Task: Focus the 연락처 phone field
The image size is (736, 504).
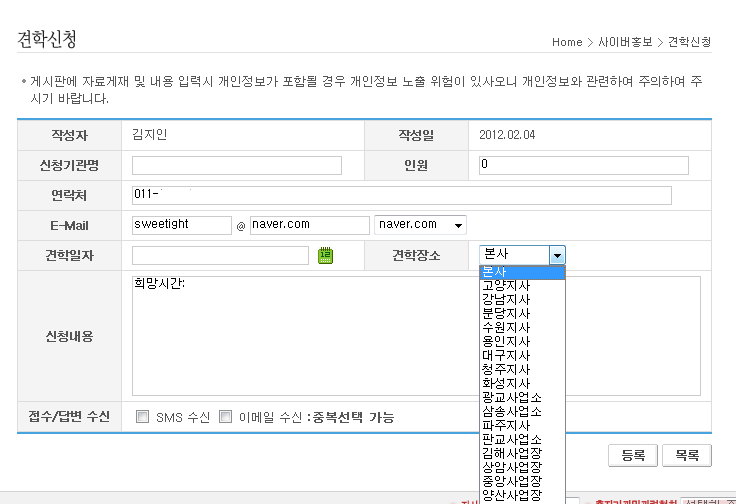Action: pyautogui.click(x=402, y=195)
